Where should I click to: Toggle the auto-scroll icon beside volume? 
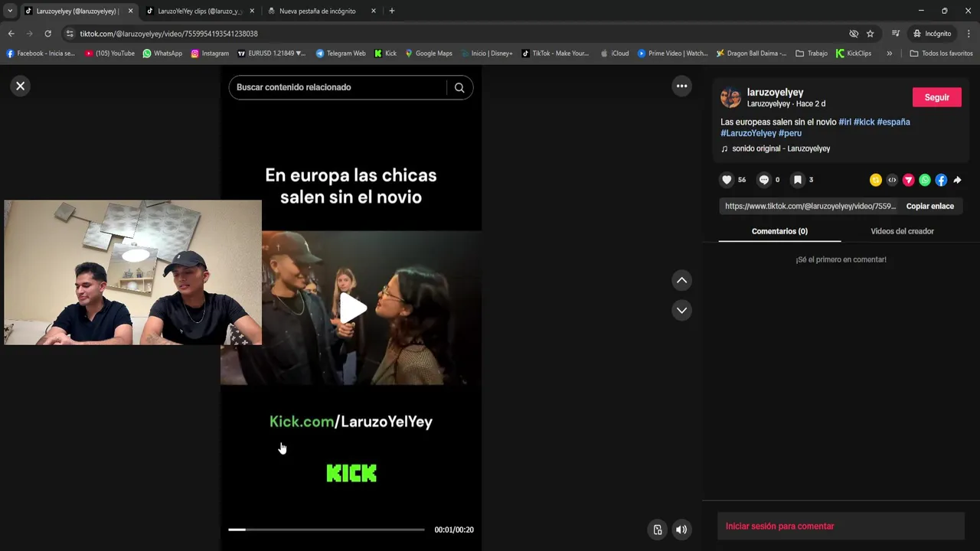657,530
